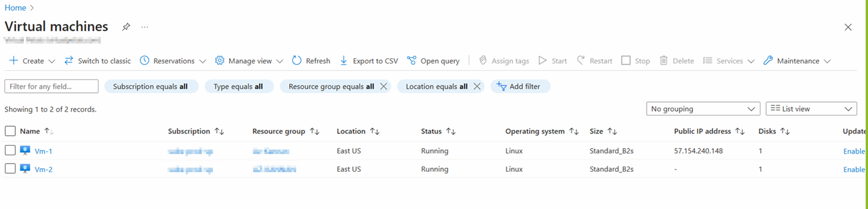Open the No grouping dropdown
This screenshot has width=868, height=209.
[703, 109]
